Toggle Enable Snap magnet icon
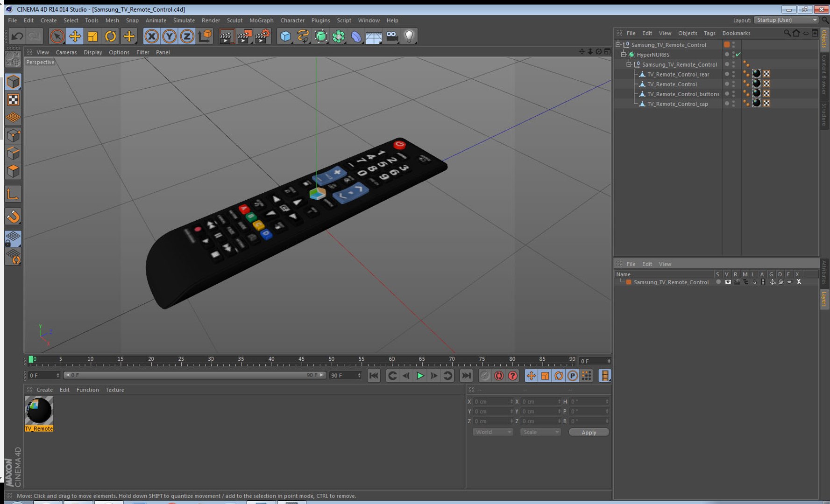 pyautogui.click(x=13, y=216)
